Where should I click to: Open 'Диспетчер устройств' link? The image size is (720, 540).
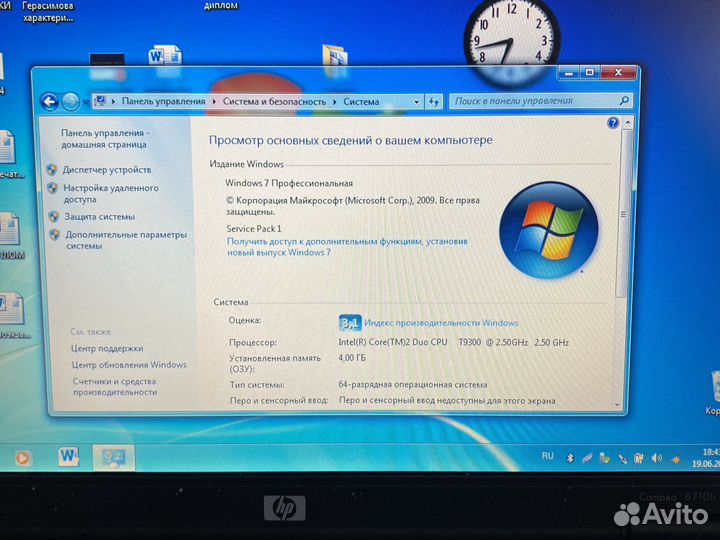(x=107, y=169)
